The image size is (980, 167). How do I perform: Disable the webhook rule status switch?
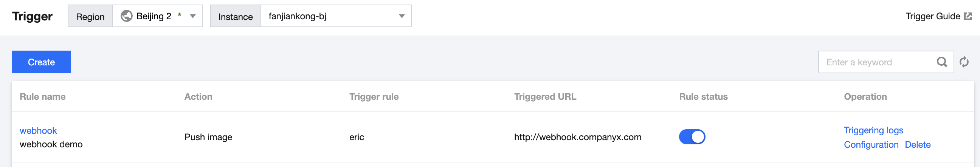[692, 137]
